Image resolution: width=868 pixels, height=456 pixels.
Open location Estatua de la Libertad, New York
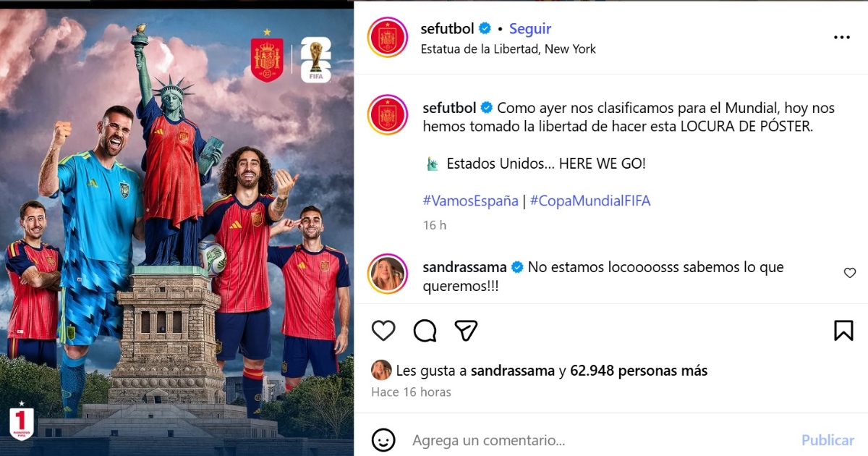(509, 49)
